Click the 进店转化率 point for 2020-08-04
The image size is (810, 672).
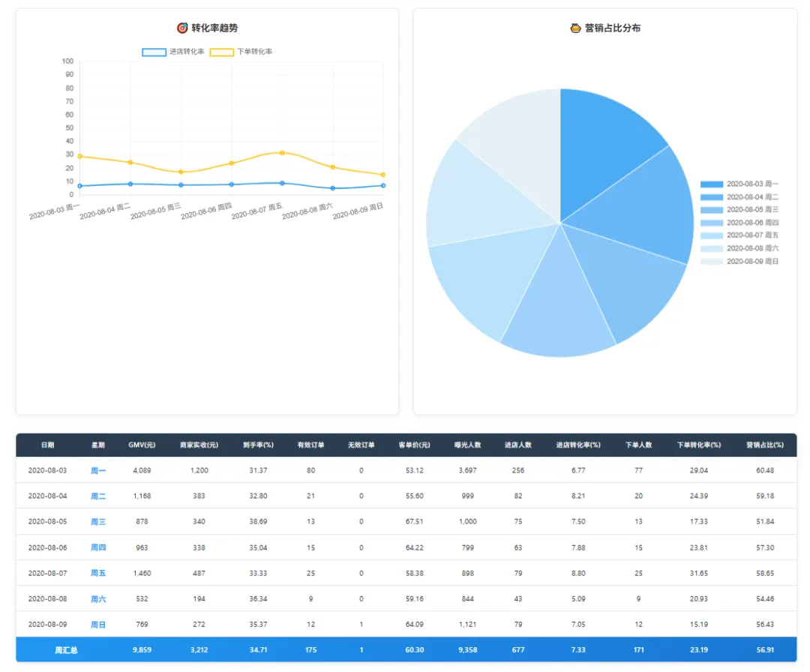[x=130, y=184]
